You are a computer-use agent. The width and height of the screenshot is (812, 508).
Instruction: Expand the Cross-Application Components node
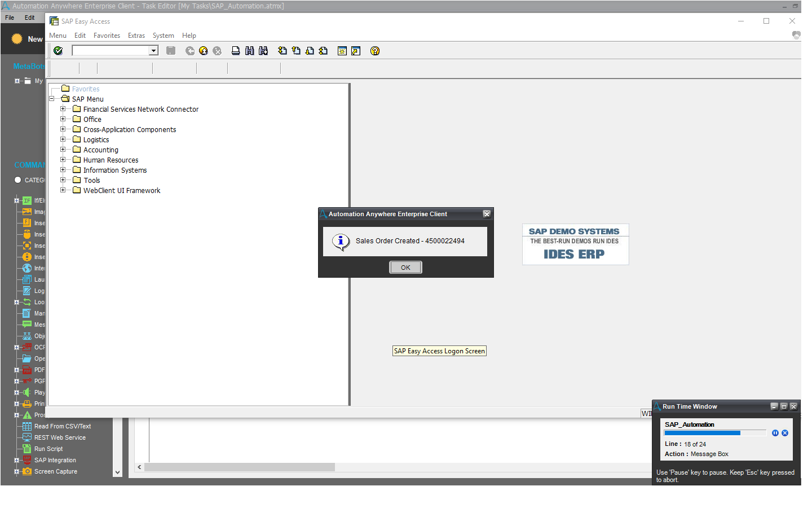pos(63,129)
